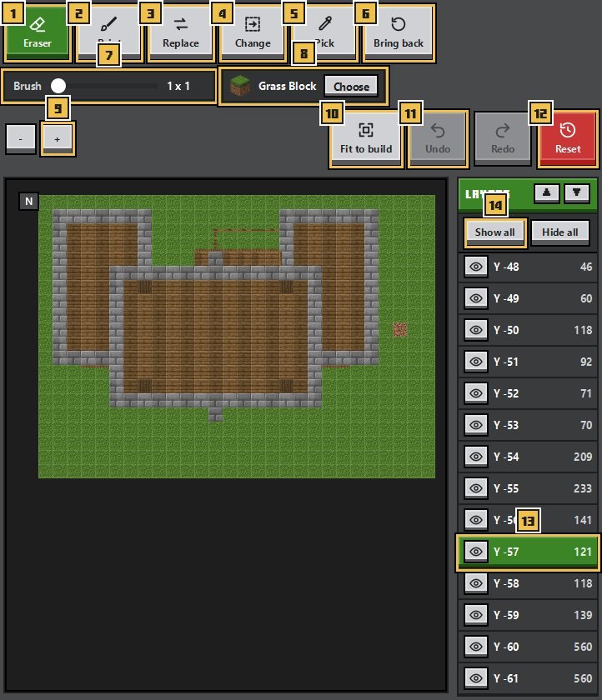The height and width of the screenshot is (700, 602).
Task: Click the N compass indicator
Action: (x=29, y=202)
